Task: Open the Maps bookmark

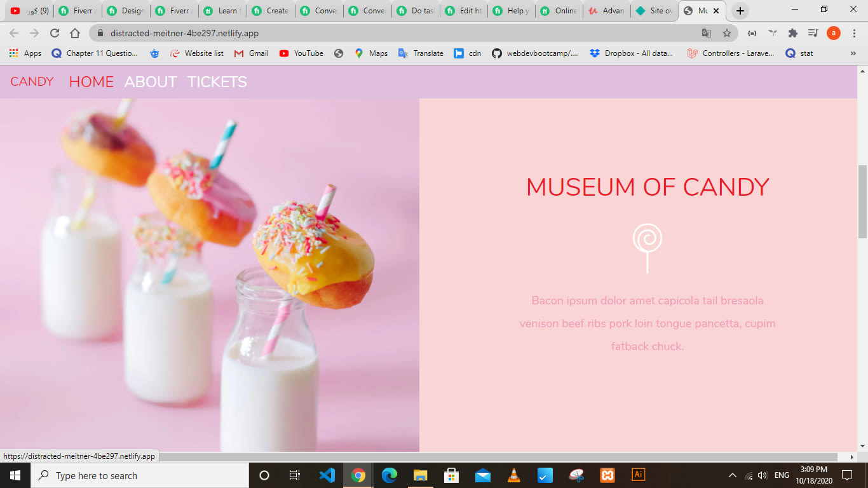Action: [371, 53]
